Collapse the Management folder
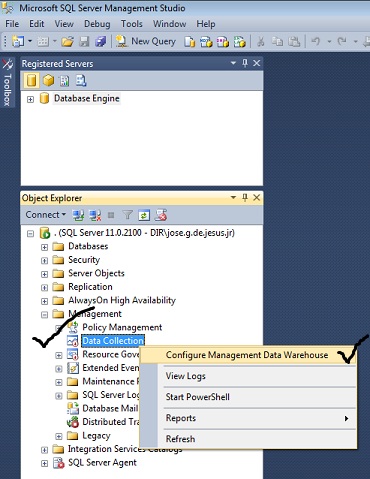This screenshot has width=370, height=479. pyautogui.click(x=44, y=315)
